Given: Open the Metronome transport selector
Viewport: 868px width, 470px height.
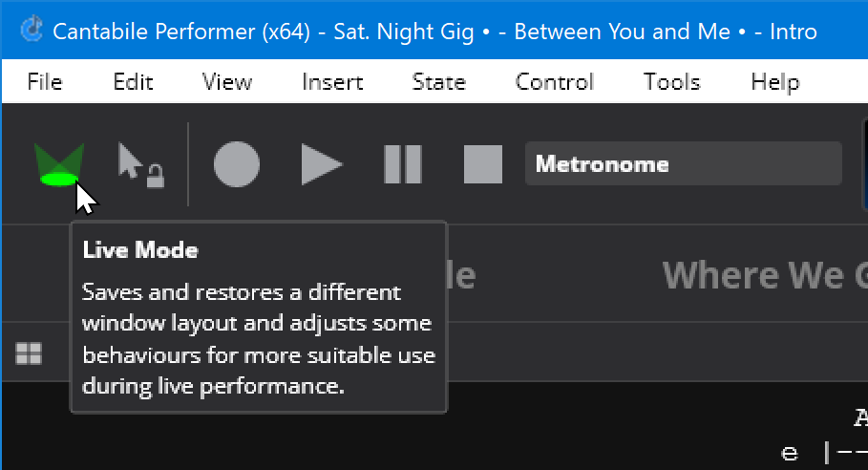Looking at the screenshot, I should tap(683, 164).
